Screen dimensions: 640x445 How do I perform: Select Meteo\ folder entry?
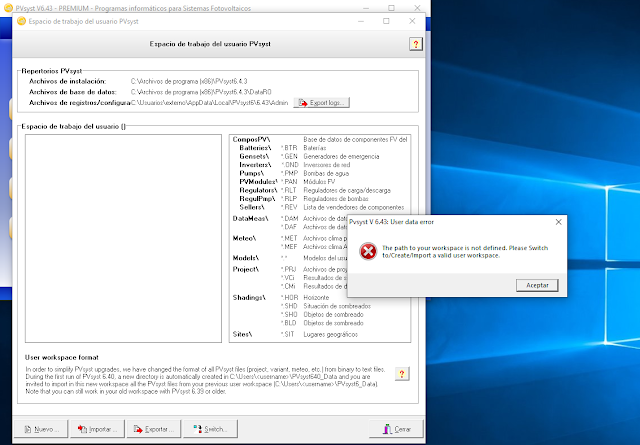(244, 238)
